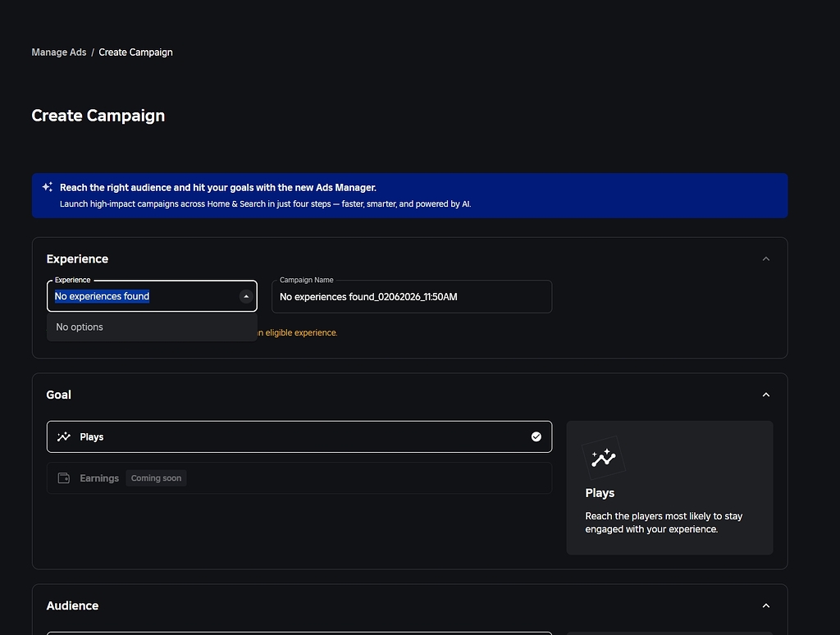Edit the Campaign Name input field

coord(412,296)
